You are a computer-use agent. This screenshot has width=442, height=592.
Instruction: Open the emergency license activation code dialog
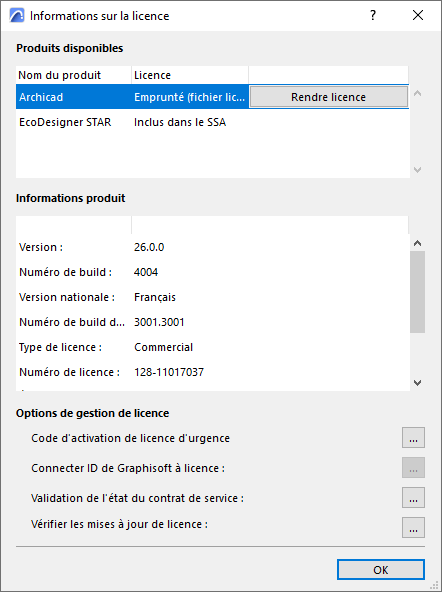pos(413,438)
